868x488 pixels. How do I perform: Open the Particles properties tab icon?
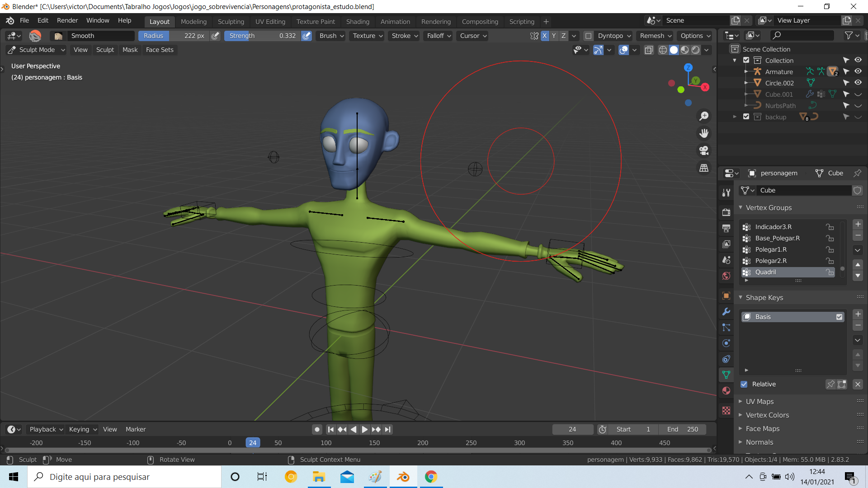point(726,328)
